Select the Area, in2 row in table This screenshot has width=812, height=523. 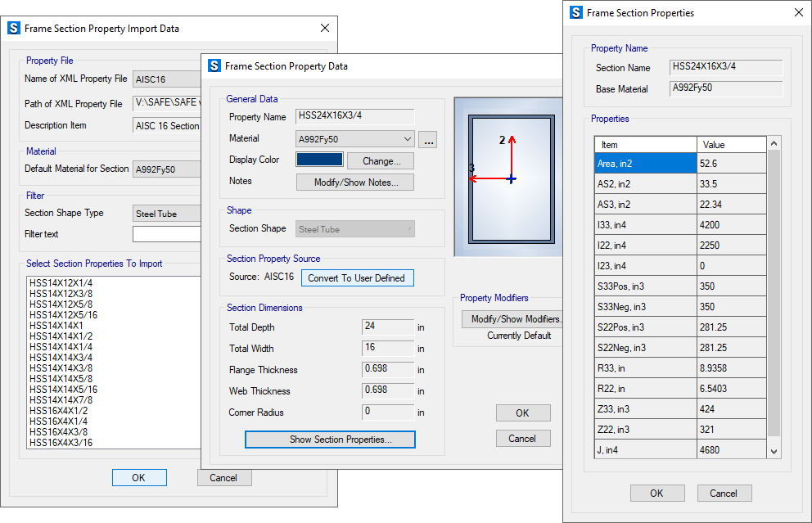(x=645, y=164)
